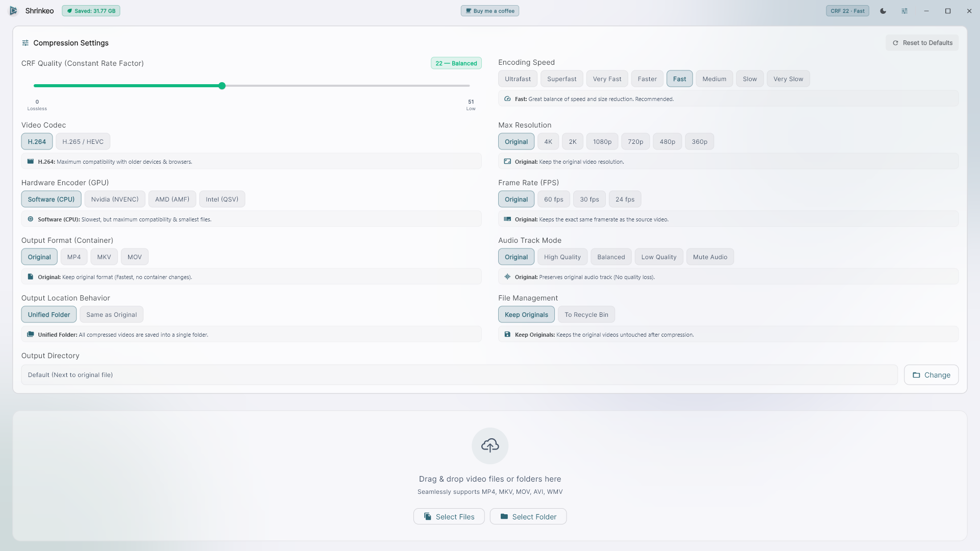Set audio mode to Balanced
The width and height of the screenshot is (980, 551).
click(611, 257)
